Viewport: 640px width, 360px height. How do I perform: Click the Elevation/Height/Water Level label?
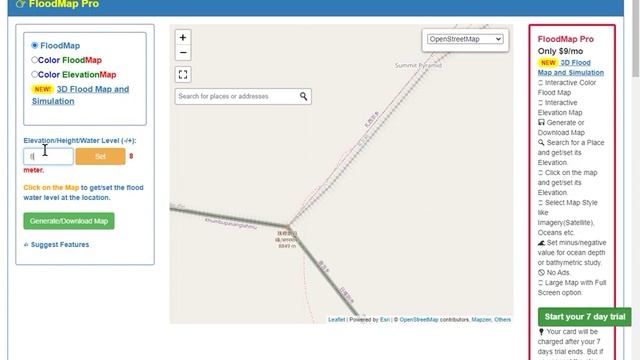pos(80,140)
